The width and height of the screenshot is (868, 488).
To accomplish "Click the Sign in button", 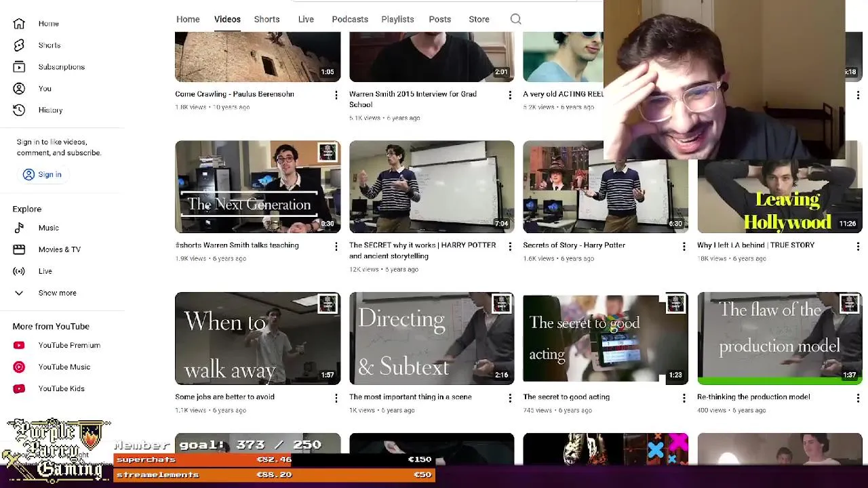I will coord(42,174).
